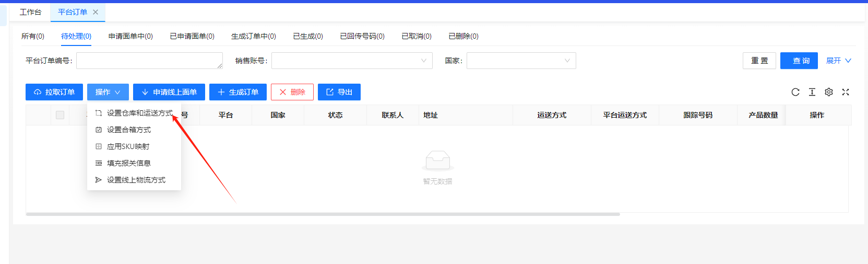Click the 查询 search button
Image resolution: width=868 pixels, height=264 pixels.
click(x=799, y=61)
